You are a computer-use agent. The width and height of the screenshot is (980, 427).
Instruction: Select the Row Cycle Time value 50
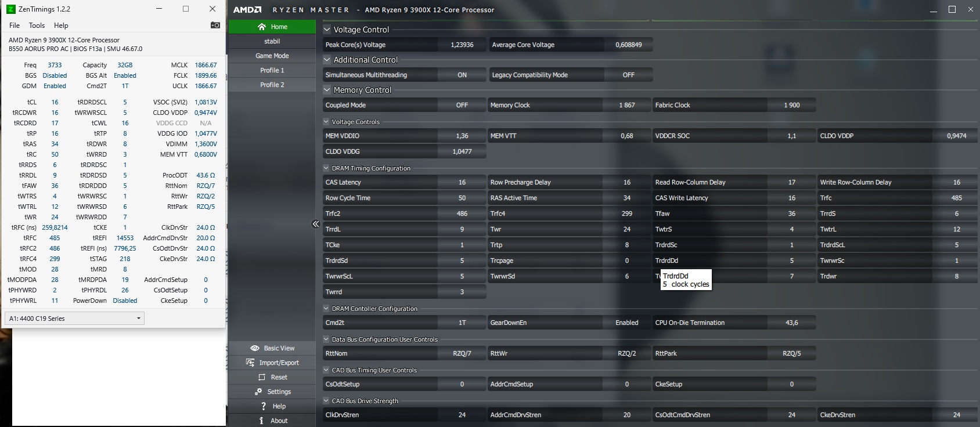[x=462, y=198]
